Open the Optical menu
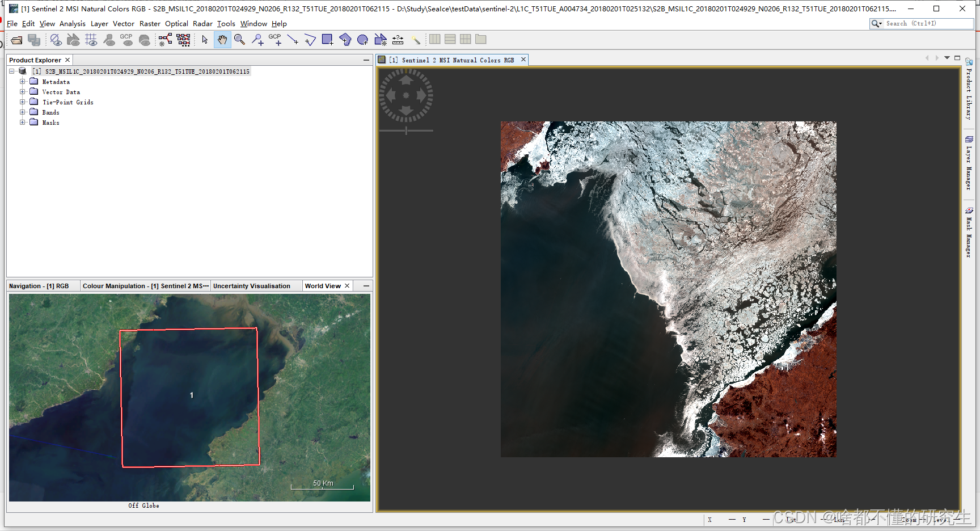 tap(176, 23)
